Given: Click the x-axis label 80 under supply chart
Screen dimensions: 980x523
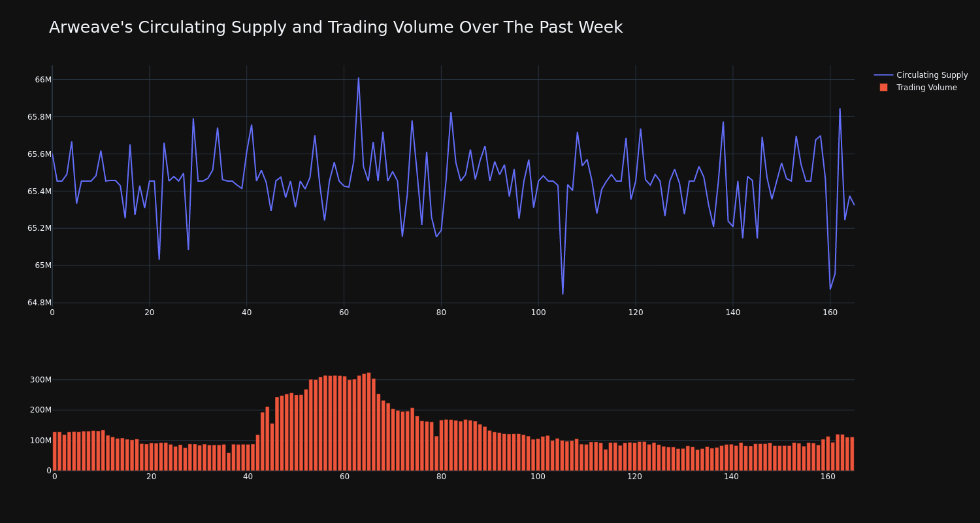Looking at the screenshot, I should [441, 312].
